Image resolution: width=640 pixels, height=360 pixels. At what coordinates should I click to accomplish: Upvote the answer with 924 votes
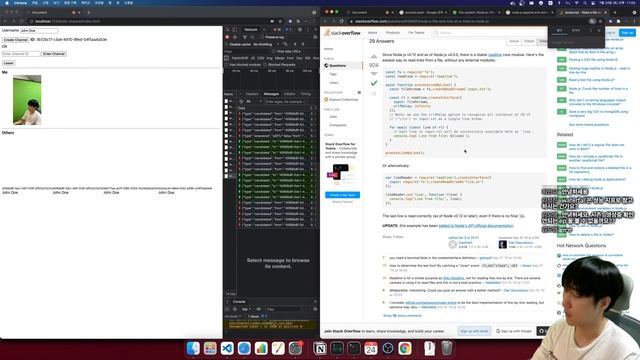pyautogui.click(x=373, y=56)
